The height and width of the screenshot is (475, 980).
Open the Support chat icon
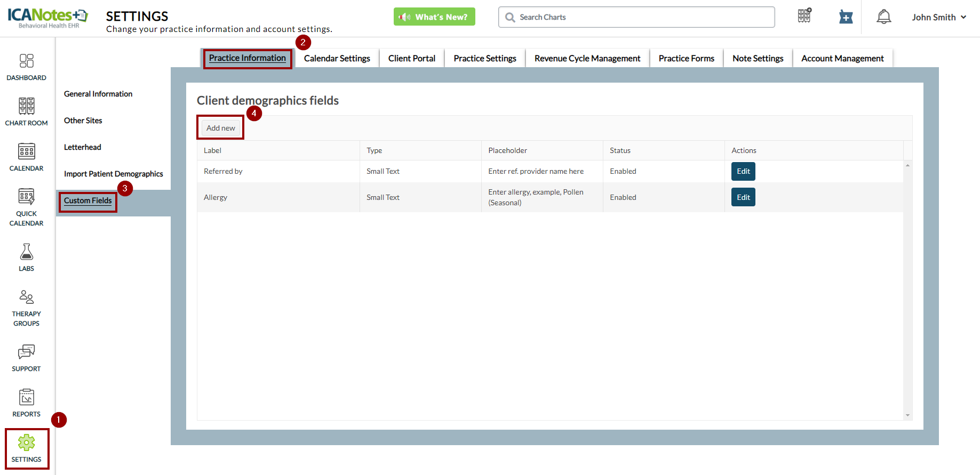(26, 352)
